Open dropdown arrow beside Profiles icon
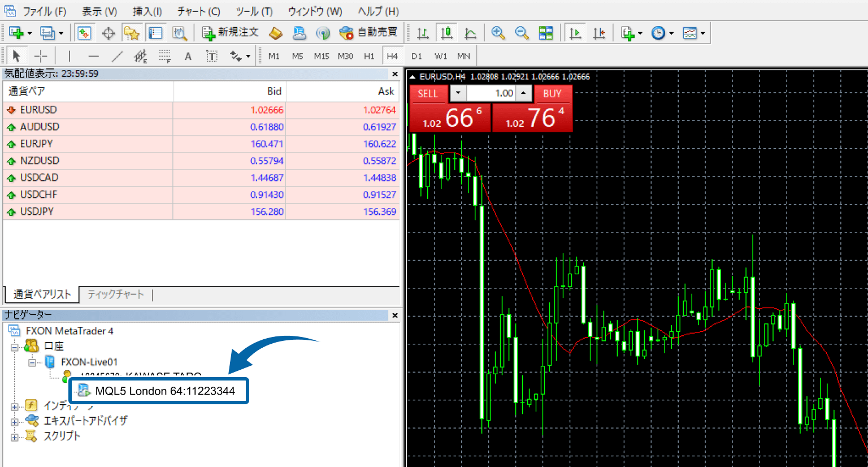 [x=60, y=33]
